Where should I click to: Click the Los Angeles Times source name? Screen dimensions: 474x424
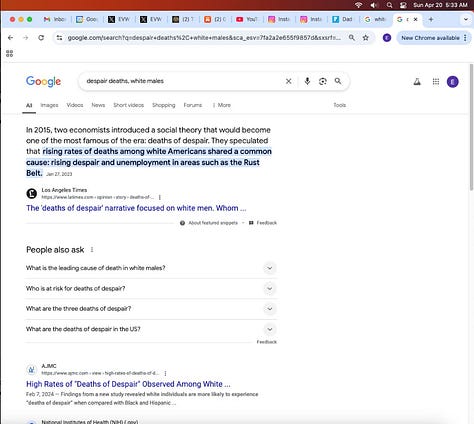point(64,190)
